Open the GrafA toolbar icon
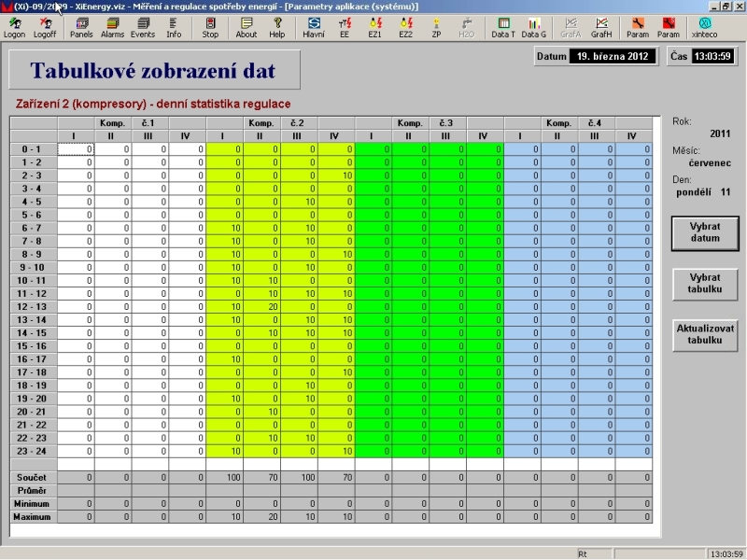Image resolution: width=747 pixels, height=560 pixels. click(571, 28)
